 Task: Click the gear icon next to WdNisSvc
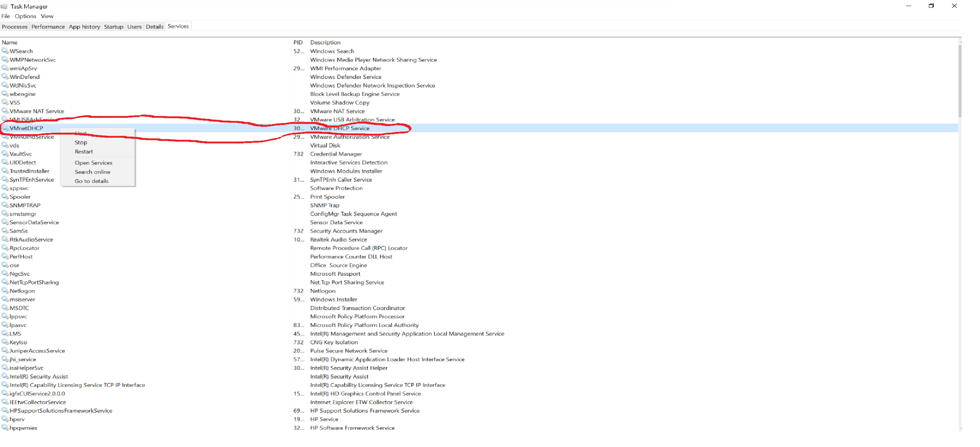5,85
